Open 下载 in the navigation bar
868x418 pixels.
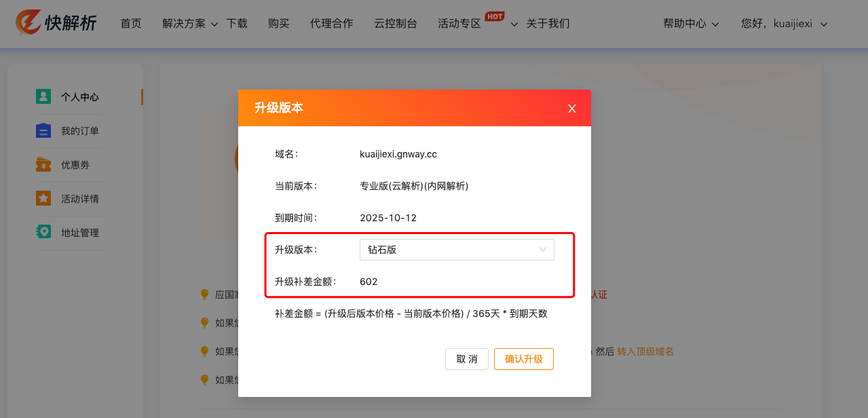[x=237, y=24]
